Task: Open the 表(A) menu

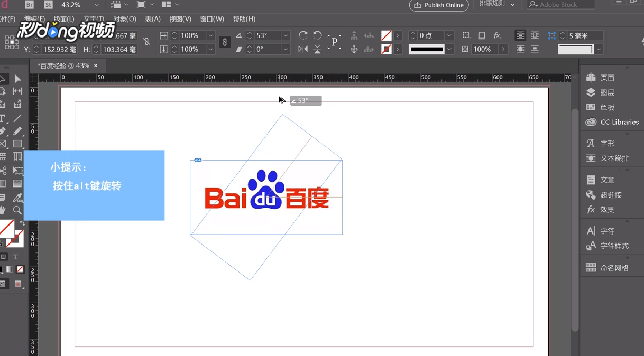Action: pyautogui.click(x=153, y=19)
